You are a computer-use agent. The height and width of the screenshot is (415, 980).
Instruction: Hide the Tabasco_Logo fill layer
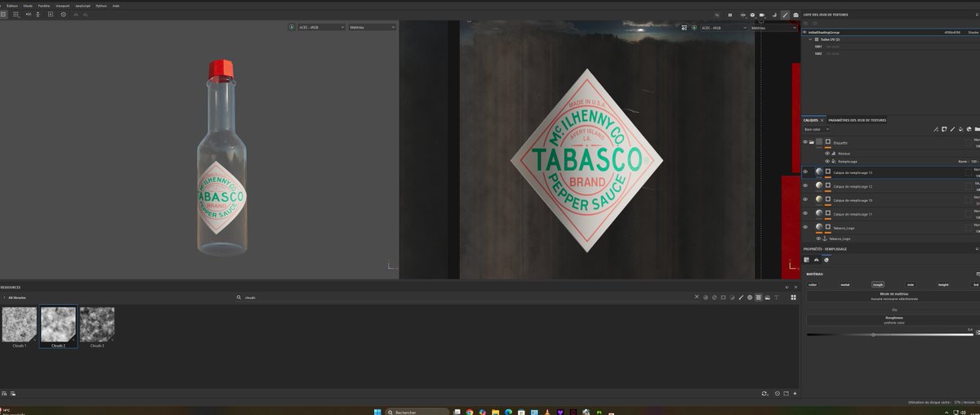point(805,227)
